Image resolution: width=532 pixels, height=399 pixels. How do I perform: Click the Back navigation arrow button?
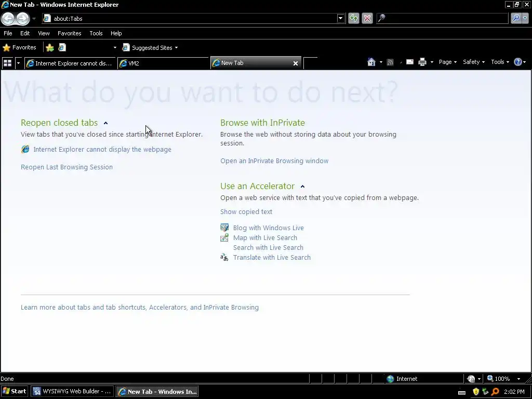pyautogui.click(x=8, y=18)
